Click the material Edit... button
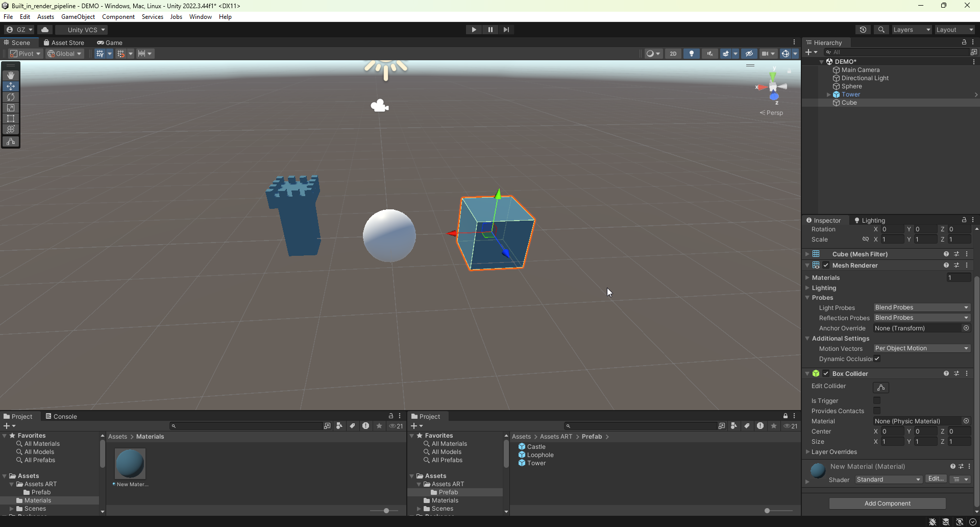The image size is (980, 527). 936,479
